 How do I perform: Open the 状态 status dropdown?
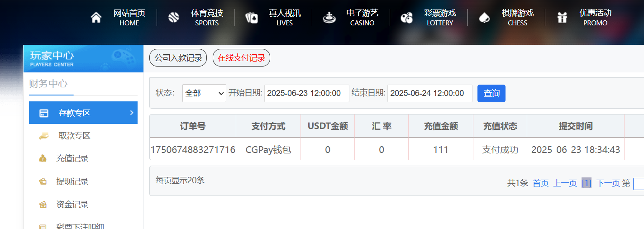click(x=204, y=93)
